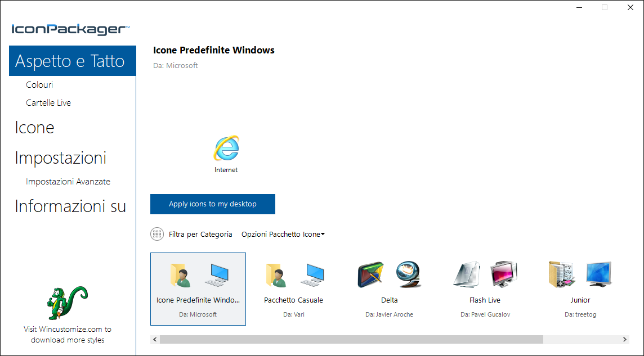Viewport: 644px width, 356px height.
Task: Click the package scrollbar left arrow
Action: coord(155,340)
